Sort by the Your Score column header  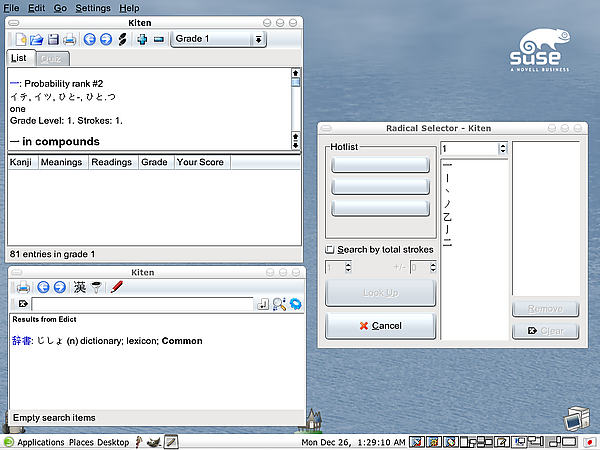pyautogui.click(x=200, y=162)
